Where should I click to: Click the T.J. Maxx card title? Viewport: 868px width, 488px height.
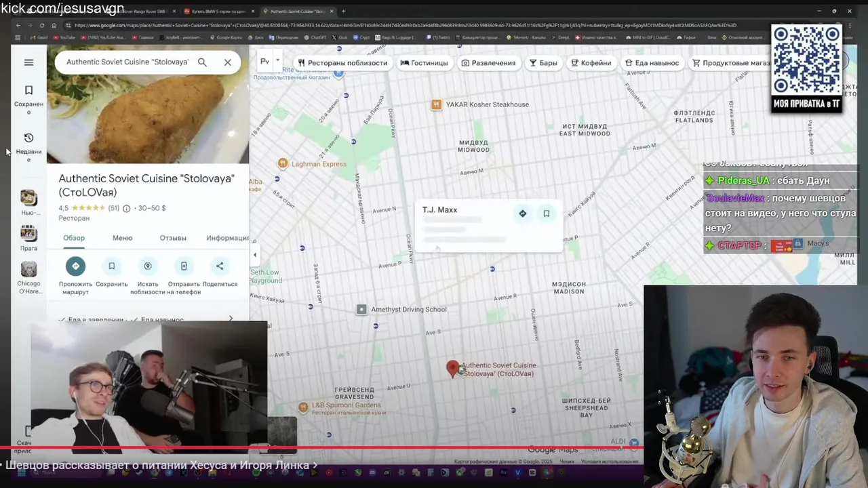(439, 209)
